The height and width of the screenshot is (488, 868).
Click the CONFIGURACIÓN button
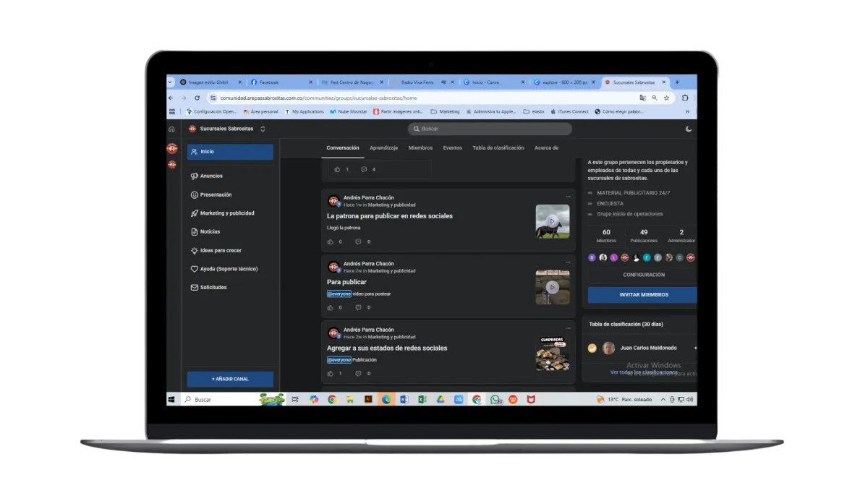[x=642, y=275]
